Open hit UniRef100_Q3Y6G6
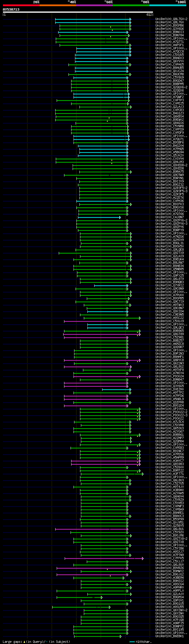Image resolution: width=189 pixels, height=644 pixels. [170, 29]
